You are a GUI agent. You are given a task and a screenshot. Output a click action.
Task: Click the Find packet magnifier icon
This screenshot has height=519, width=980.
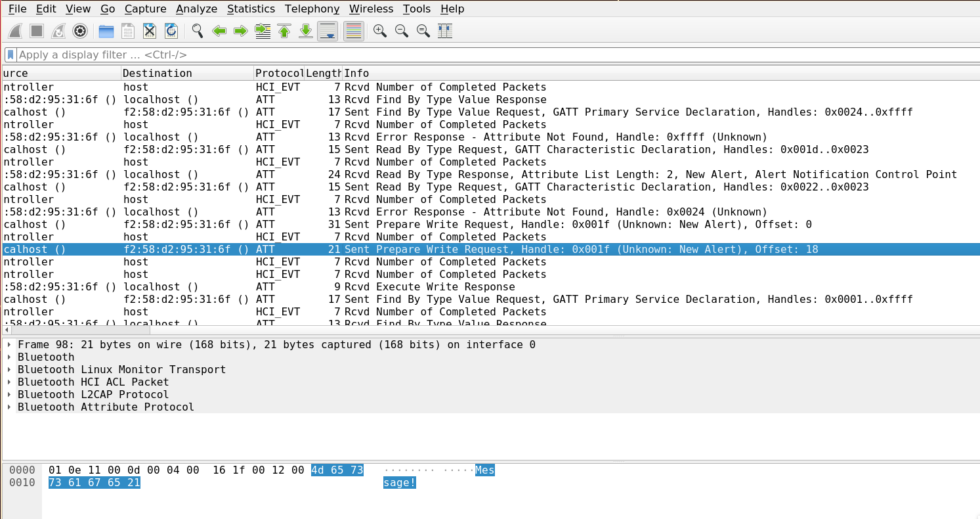pyautogui.click(x=197, y=31)
